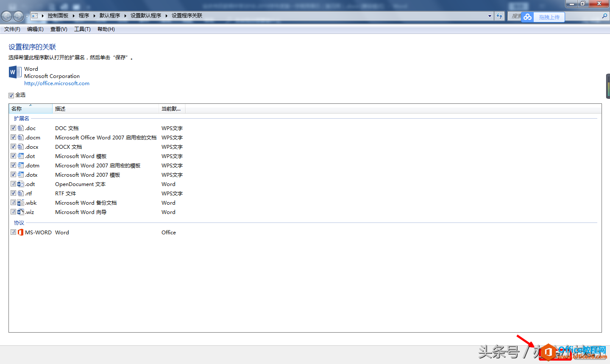Viewport: 610px width, 364px height.
Task: Select 'Microsoft Word 向导' description text
Action: tap(81, 212)
